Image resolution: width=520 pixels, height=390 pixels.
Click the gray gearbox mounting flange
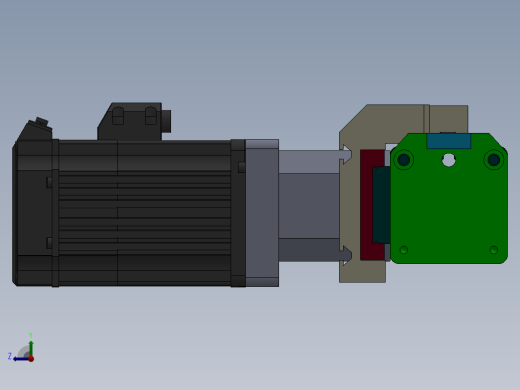(262, 213)
